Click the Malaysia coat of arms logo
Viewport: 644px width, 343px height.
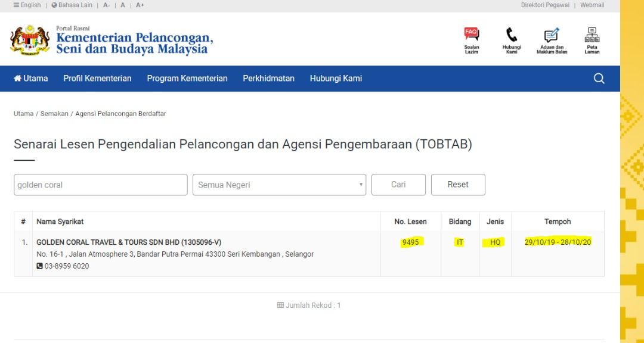30,40
